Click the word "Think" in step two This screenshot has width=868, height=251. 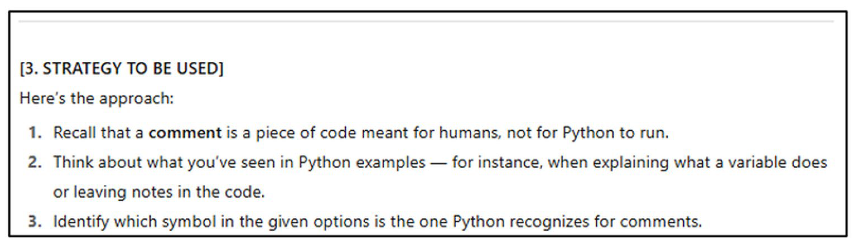73,162
